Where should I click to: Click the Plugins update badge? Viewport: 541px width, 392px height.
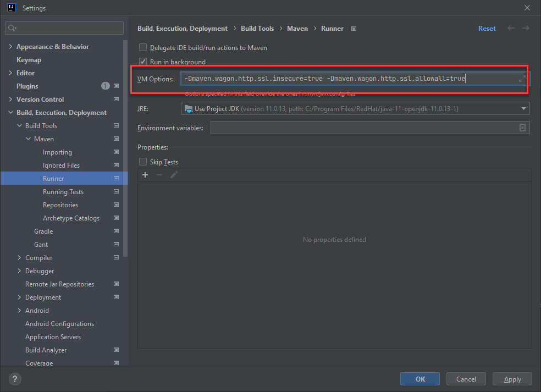click(x=105, y=86)
